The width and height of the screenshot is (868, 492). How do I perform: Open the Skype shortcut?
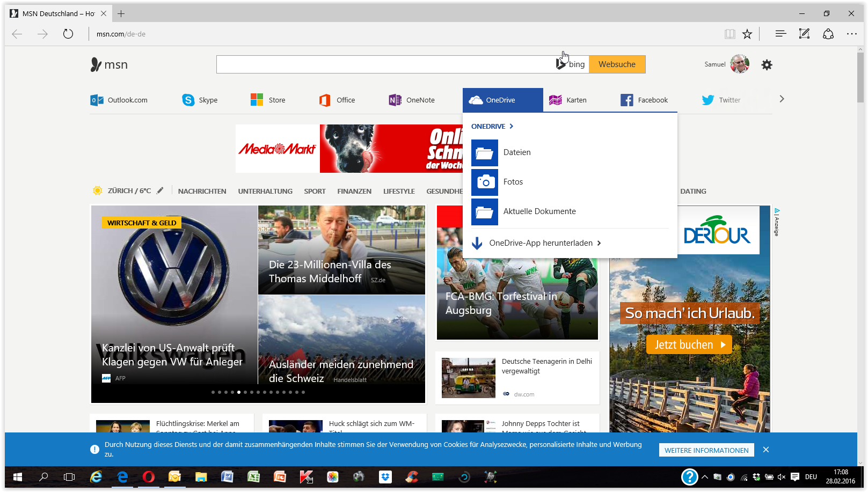(200, 100)
